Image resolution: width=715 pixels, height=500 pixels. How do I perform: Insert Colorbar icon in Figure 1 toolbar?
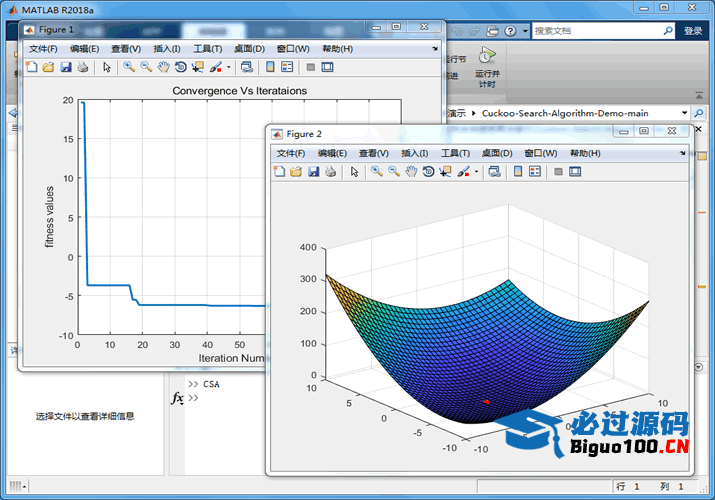[x=270, y=67]
